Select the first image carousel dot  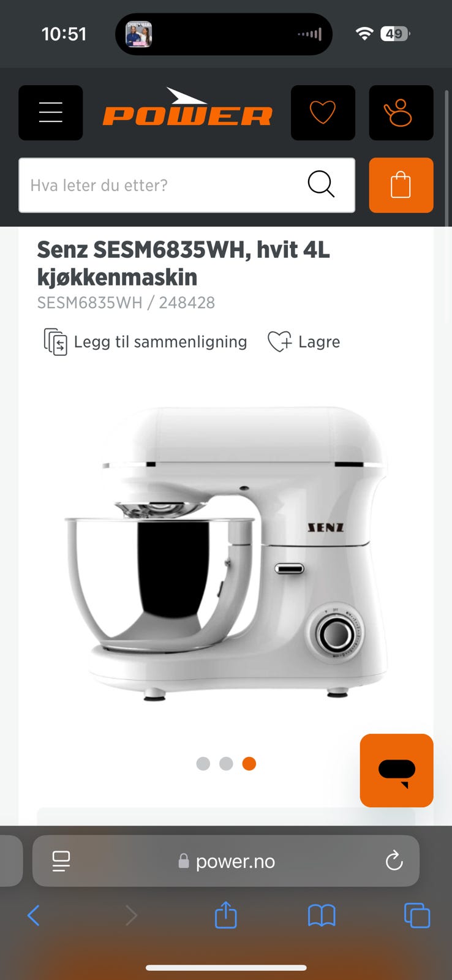coord(203,764)
